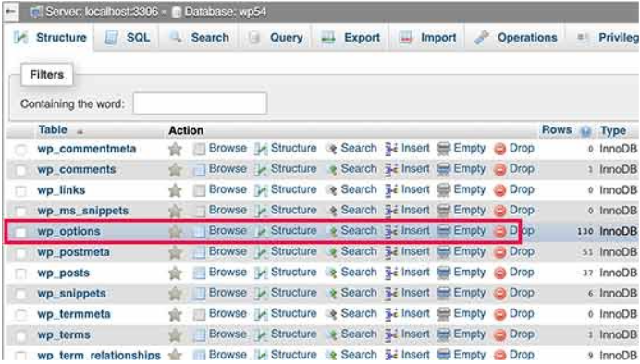This screenshot has width=640, height=364.
Task: Click the Rows column header
Action: point(557,129)
